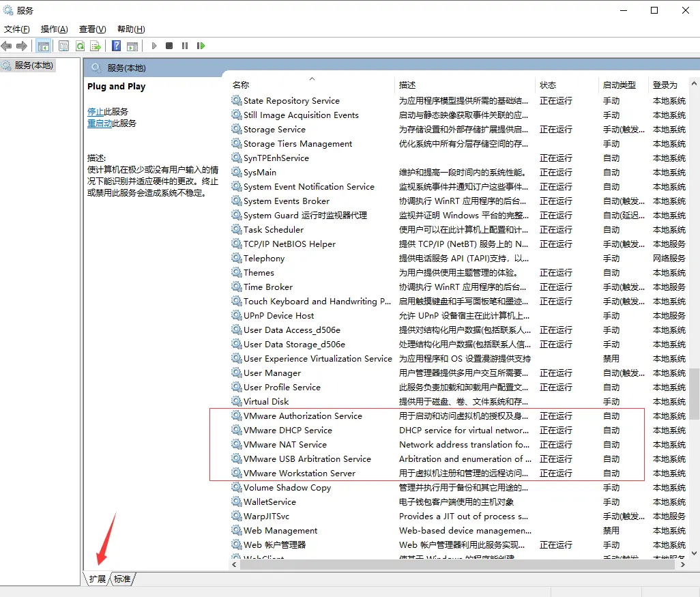Click the gear icon beside Virtual Disk
This screenshot has height=597, width=700.
[x=237, y=401]
